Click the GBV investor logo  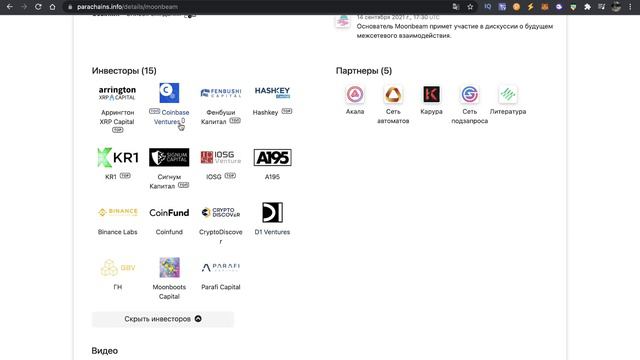click(118, 268)
